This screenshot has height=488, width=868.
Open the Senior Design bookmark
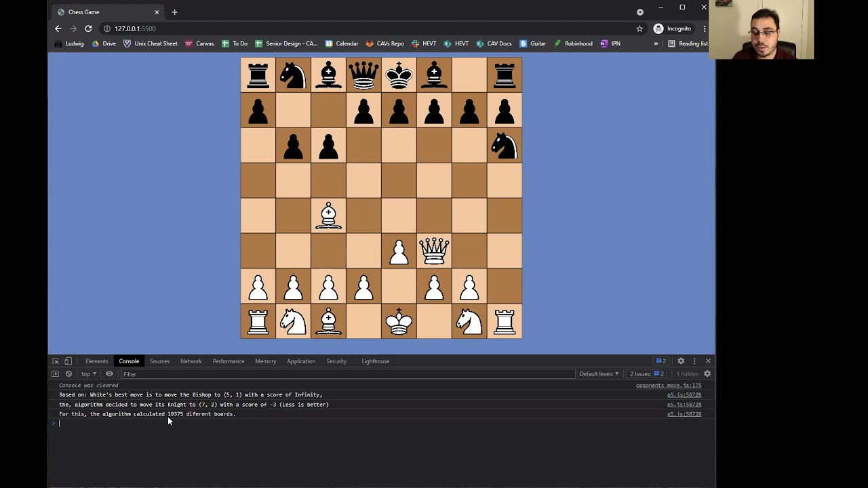click(x=286, y=43)
